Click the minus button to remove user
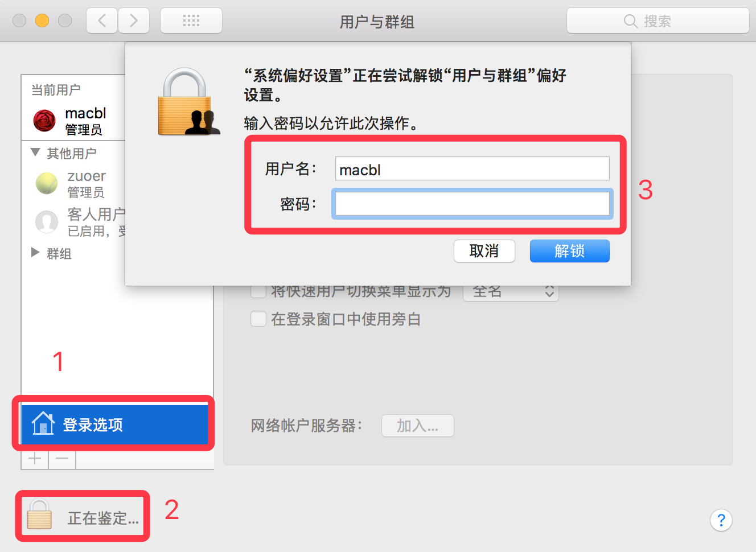 click(x=62, y=459)
